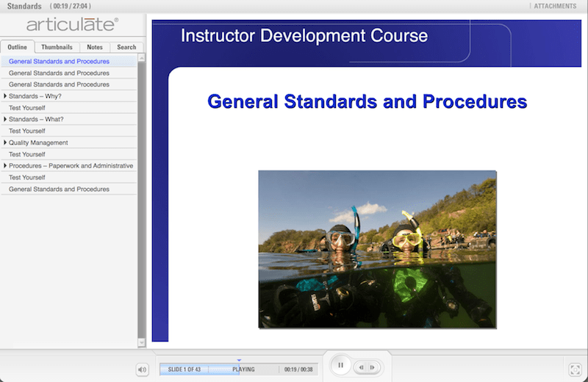Screen dimensions: 588x382
Task: Click the seekbar playhead marker
Action: point(239,360)
